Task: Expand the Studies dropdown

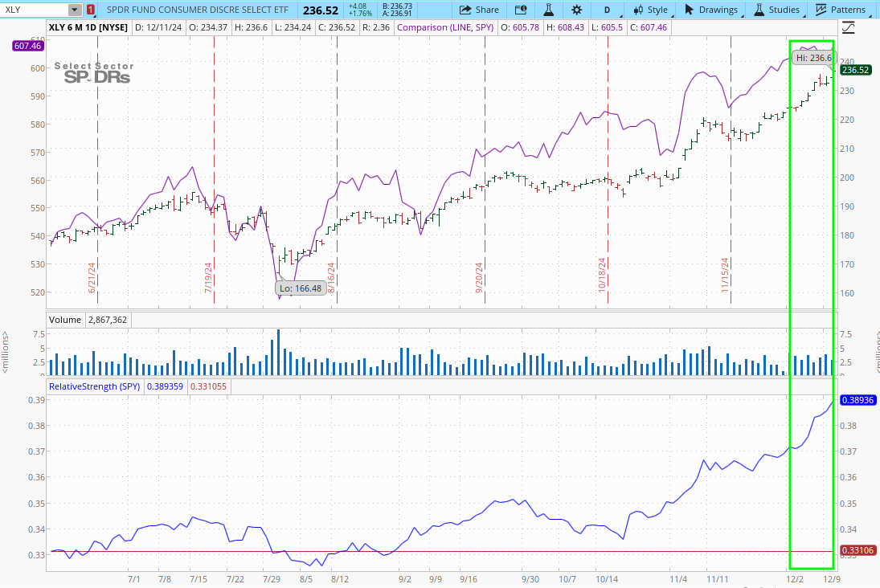Action: 776,10
